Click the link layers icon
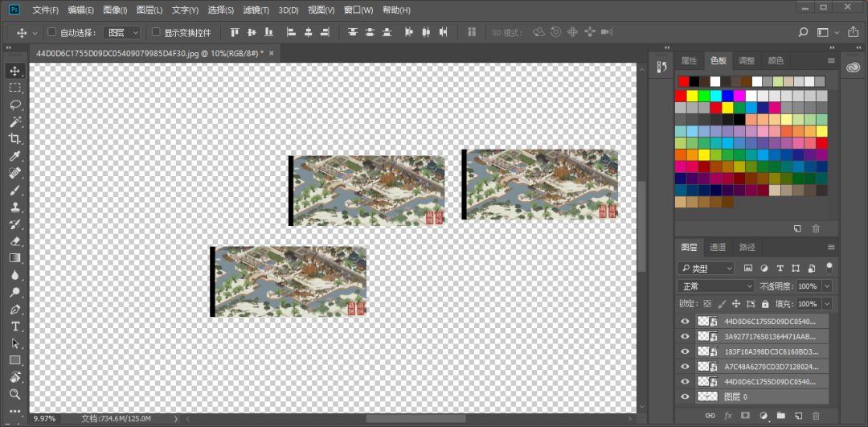Screen dimensions: 868x427 pyautogui.click(x=710, y=415)
